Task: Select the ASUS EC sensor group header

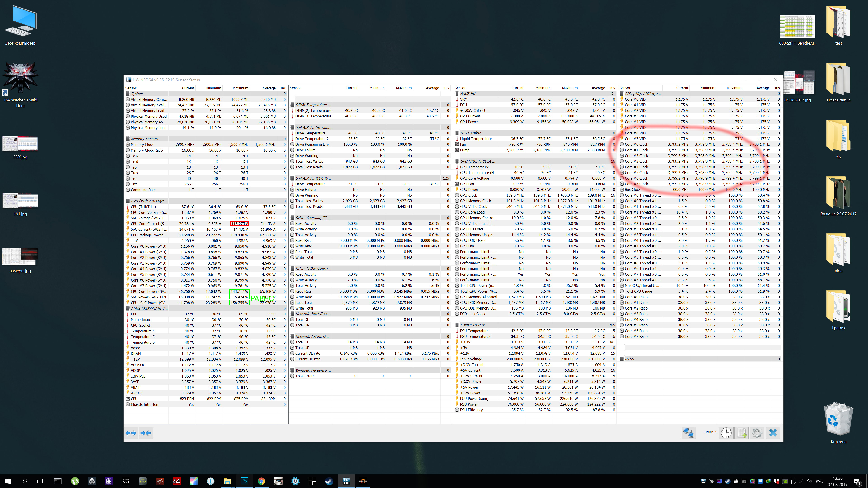Action: coord(468,94)
